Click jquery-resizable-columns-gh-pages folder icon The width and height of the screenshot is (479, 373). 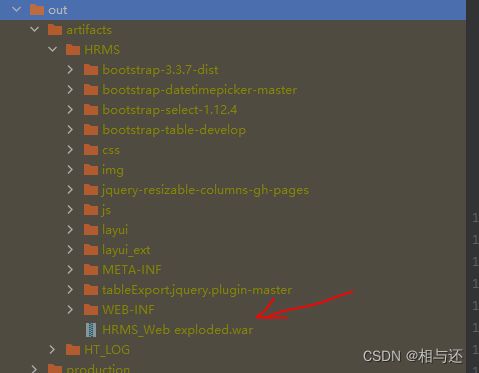(x=91, y=190)
